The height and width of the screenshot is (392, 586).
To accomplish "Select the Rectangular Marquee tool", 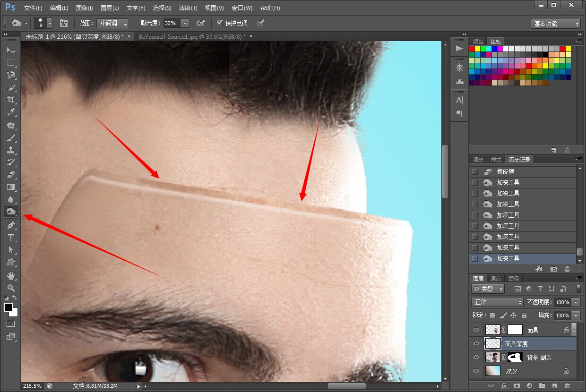I will pyautogui.click(x=11, y=62).
